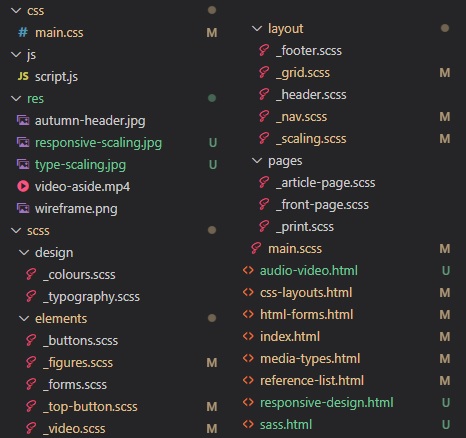Screen dimensions: 466x438
Task: Click the Sass icon beside _top-button.scss
Action: point(31,406)
